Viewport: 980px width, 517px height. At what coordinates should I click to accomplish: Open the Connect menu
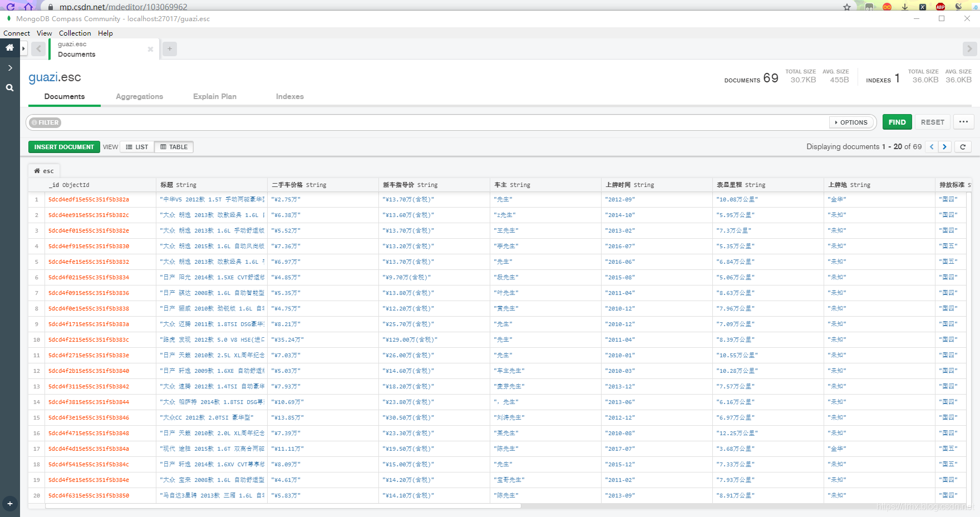[x=17, y=33]
